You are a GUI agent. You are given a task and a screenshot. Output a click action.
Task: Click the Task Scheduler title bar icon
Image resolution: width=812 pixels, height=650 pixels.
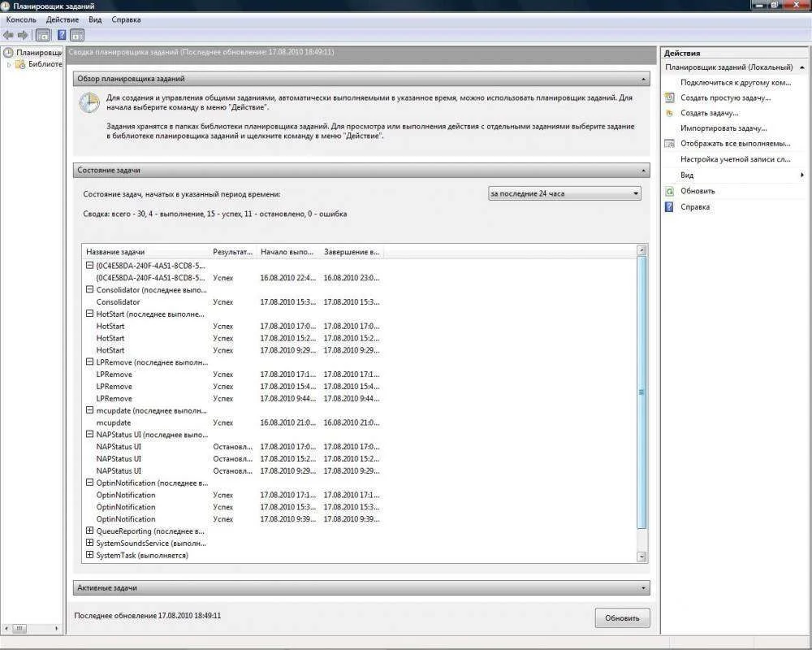tap(6, 6)
